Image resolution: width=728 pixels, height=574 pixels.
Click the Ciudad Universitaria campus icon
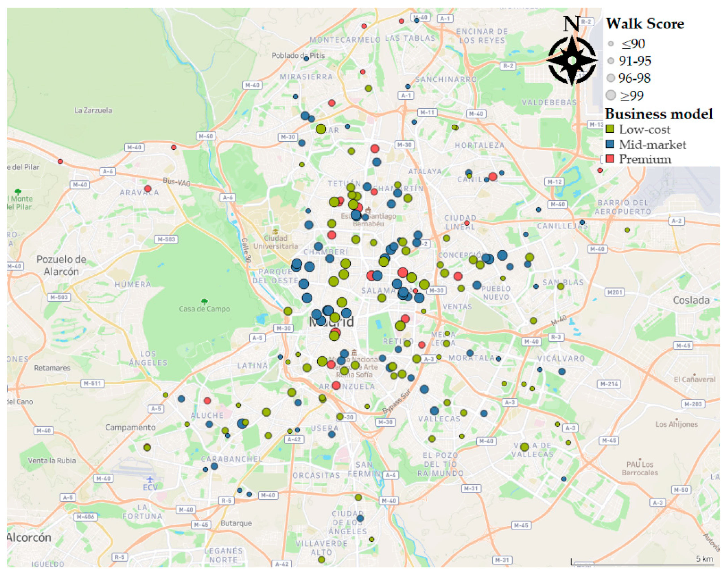(275, 232)
